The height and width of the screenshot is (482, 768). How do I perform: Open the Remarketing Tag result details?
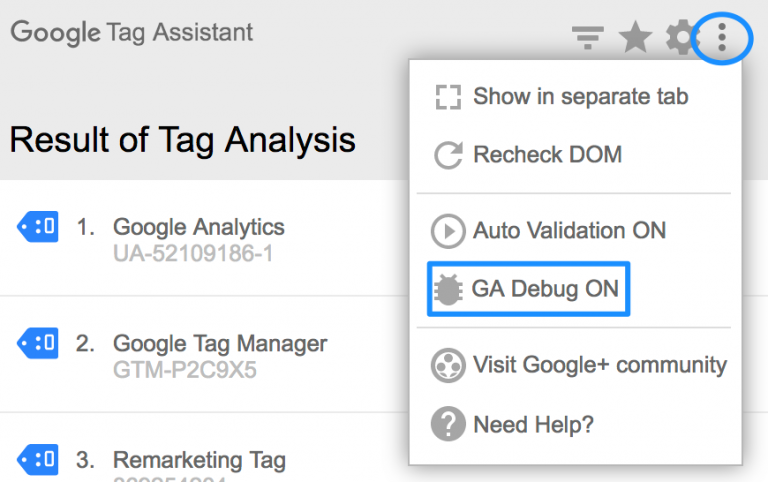point(199,460)
